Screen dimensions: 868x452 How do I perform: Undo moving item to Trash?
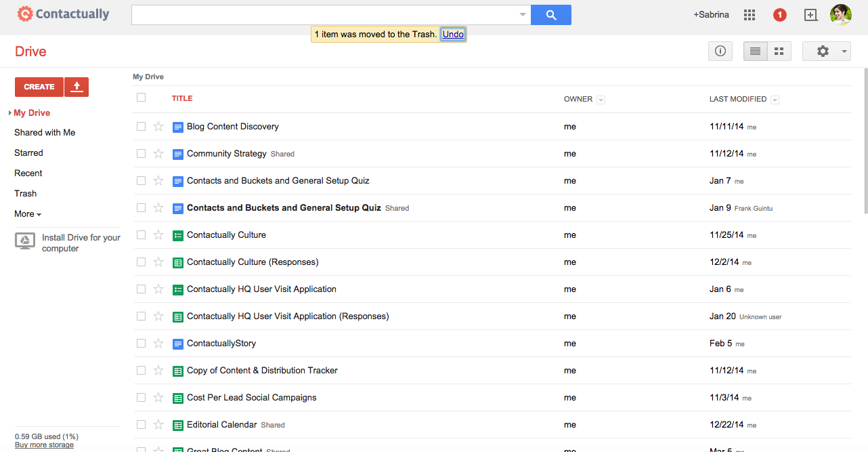pyautogui.click(x=454, y=34)
